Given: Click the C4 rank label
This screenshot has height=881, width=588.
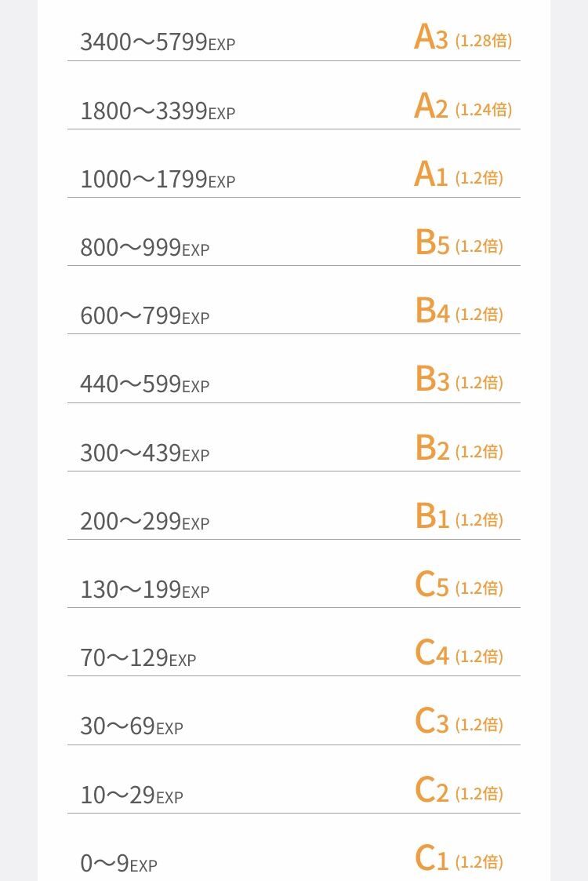Looking at the screenshot, I should coord(432,653).
